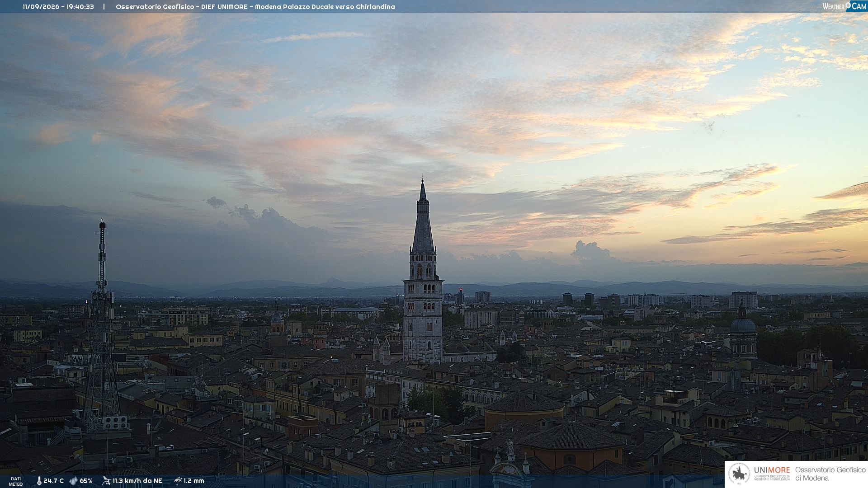Click the Osservatorio Geofisico DIEF UNIMORE title

(255, 7)
